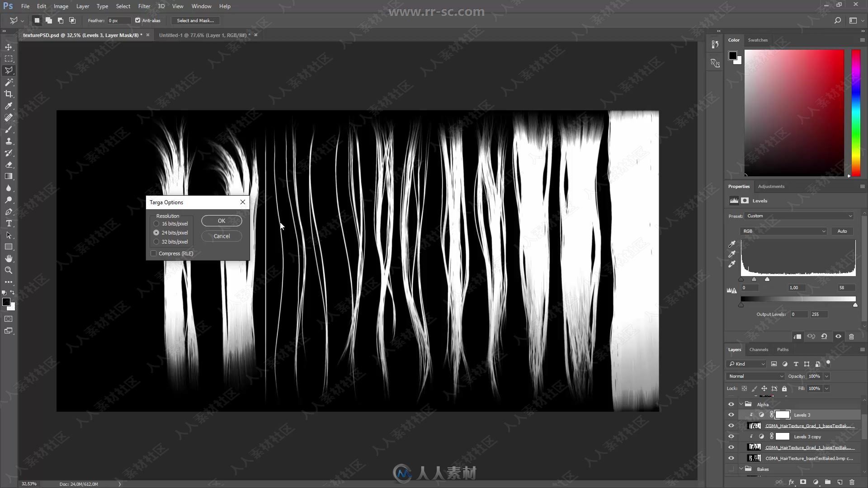Select the Rectangular Marquee tool
This screenshot has width=868, height=488.
click(8, 58)
